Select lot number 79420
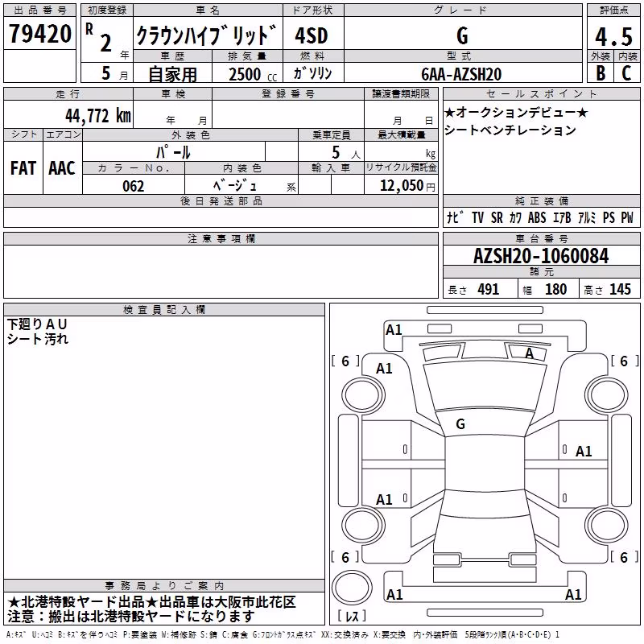This screenshot has height=644, width=644. coord(39,34)
